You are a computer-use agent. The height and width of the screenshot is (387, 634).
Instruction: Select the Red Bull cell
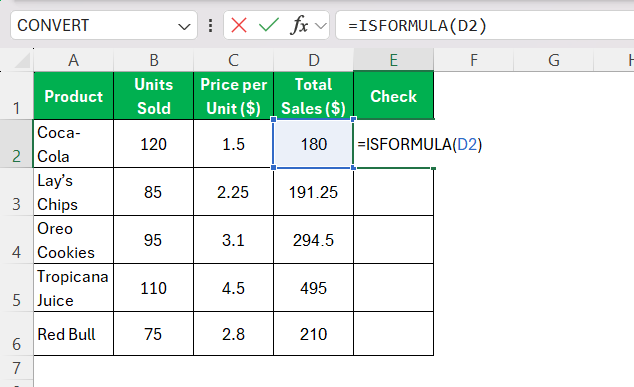(74, 334)
